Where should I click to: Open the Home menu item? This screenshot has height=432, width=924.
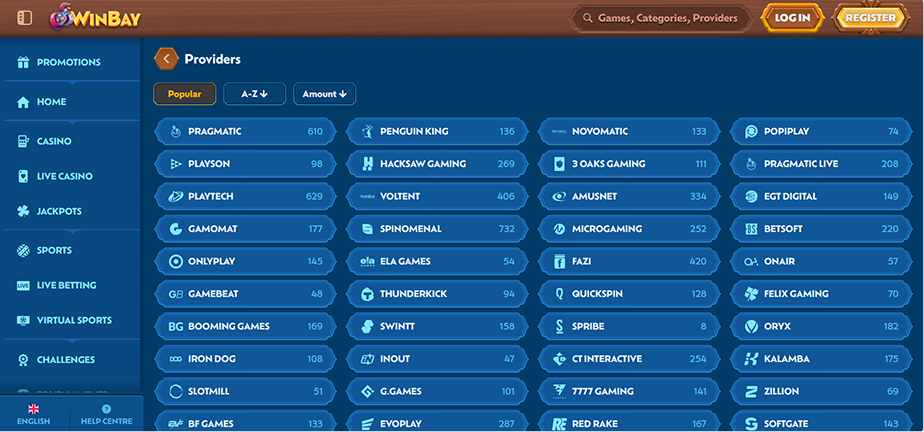[71, 102]
